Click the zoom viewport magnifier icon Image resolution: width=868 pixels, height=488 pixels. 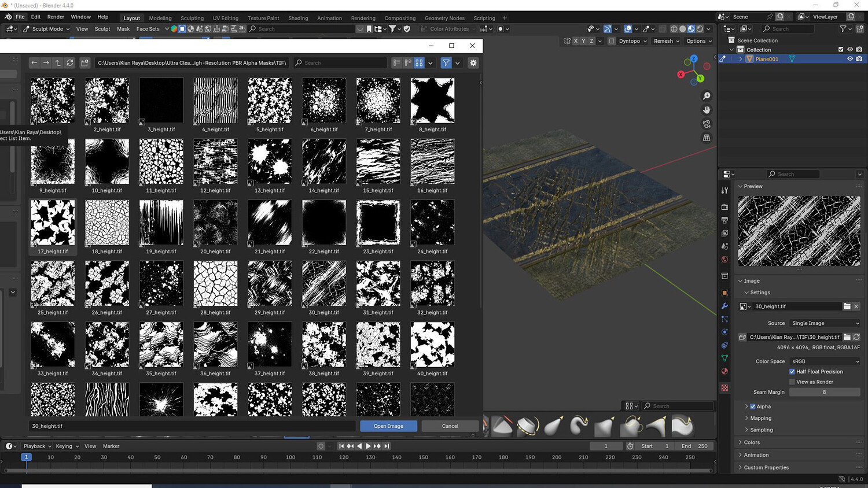(x=707, y=96)
